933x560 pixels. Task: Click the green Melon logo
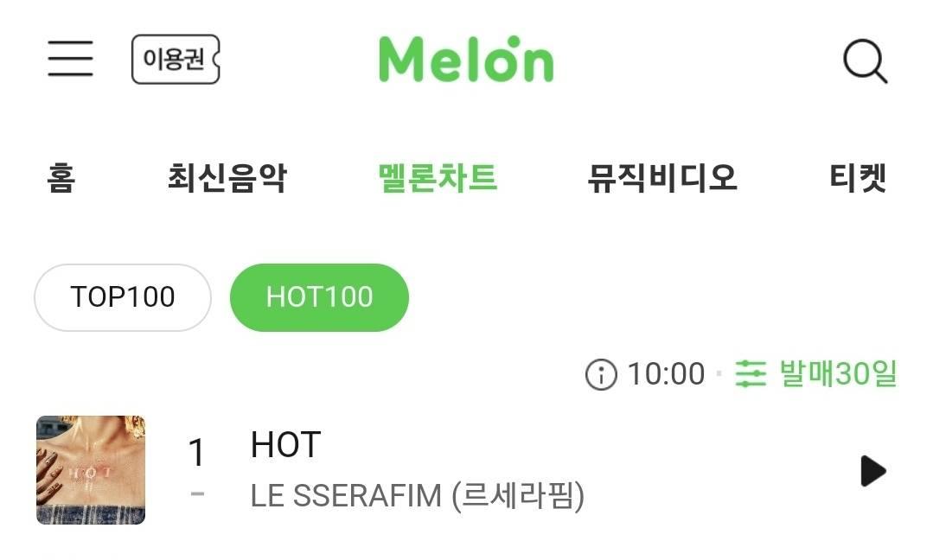tap(467, 59)
